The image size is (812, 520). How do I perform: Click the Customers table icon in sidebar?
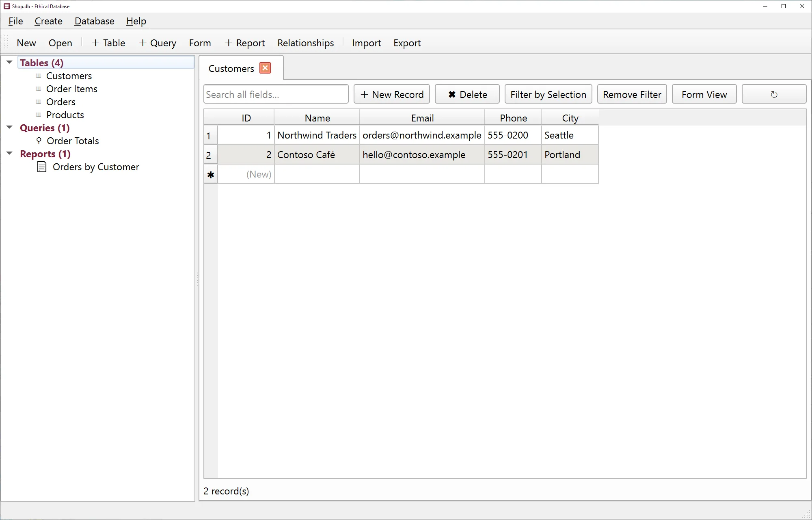coord(39,76)
